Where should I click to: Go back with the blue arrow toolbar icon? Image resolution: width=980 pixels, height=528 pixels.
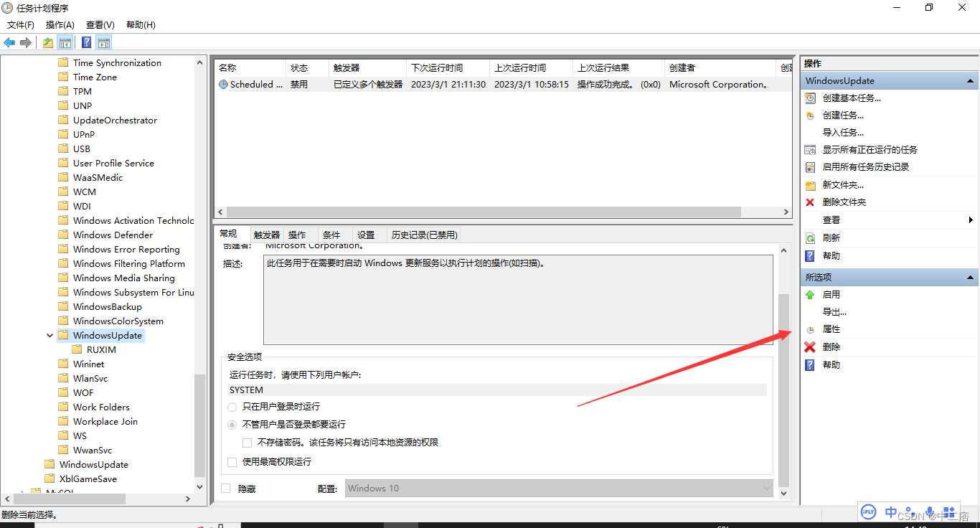click(x=9, y=42)
